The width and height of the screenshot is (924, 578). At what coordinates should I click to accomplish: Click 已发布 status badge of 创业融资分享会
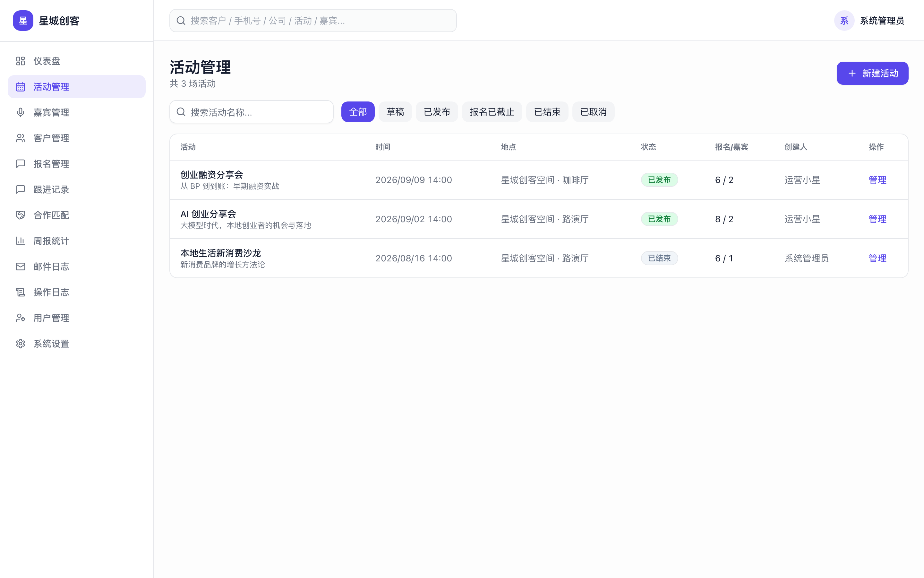(x=659, y=180)
